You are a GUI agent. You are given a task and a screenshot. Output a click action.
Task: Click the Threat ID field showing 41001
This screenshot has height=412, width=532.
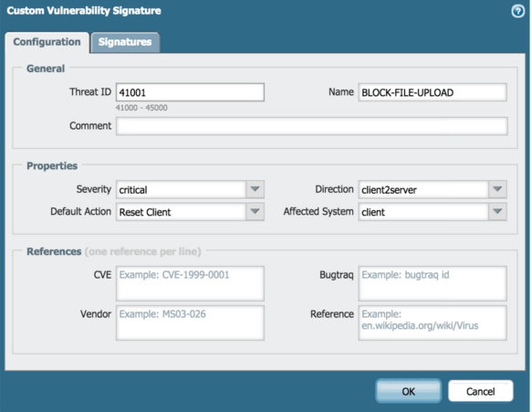pyautogui.click(x=190, y=92)
